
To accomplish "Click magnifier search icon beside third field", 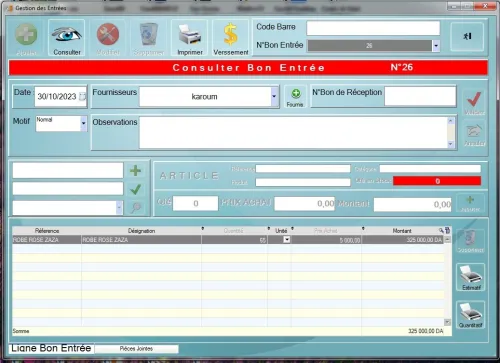I will [136, 208].
